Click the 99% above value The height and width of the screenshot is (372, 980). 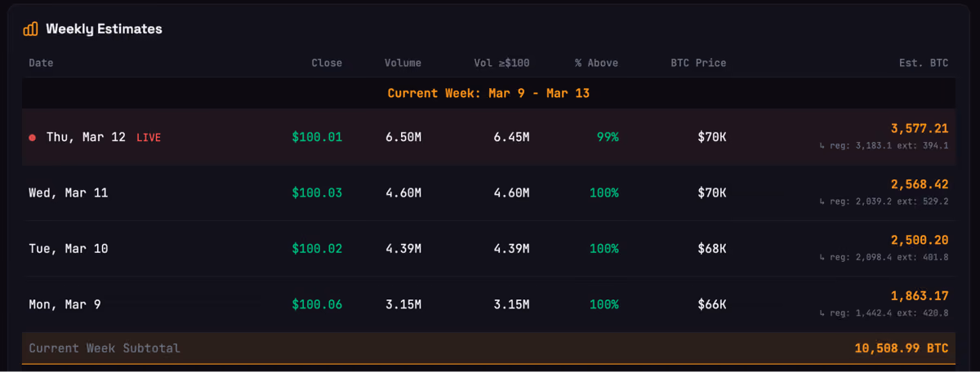(608, 137)
